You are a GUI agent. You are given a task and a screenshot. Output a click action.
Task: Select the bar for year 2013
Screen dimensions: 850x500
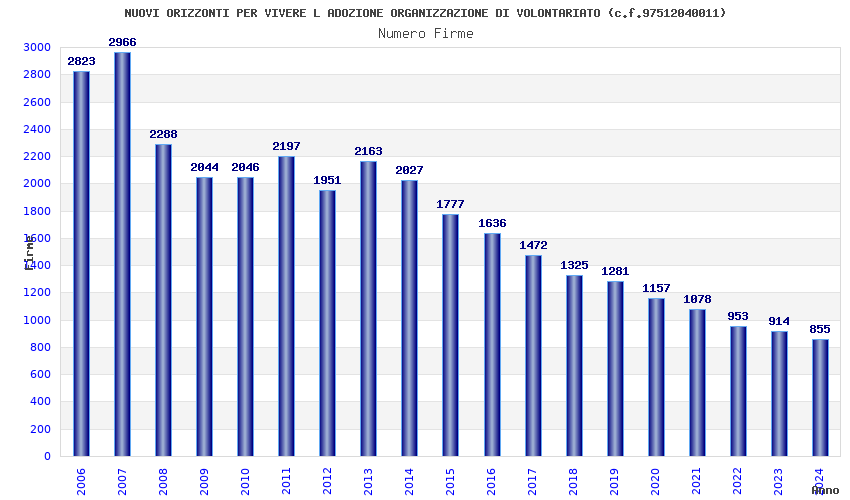369,309
